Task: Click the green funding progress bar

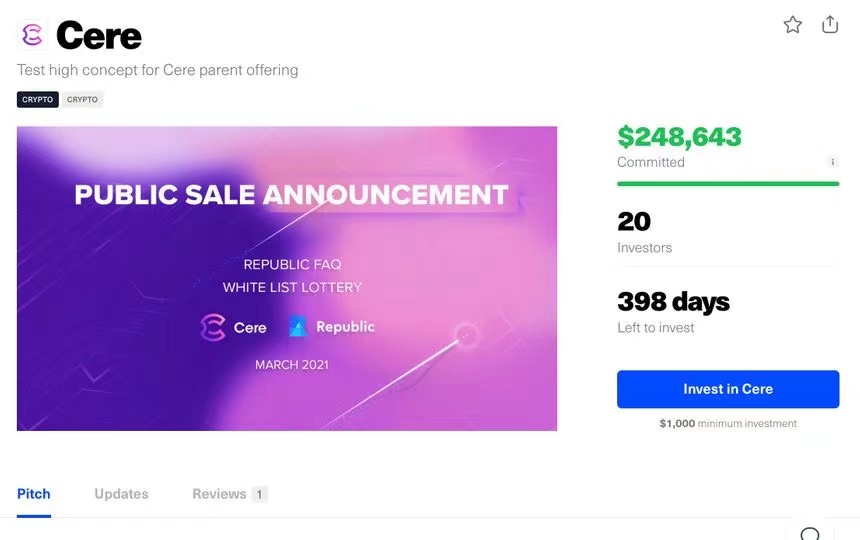Action: pos(728,183)
